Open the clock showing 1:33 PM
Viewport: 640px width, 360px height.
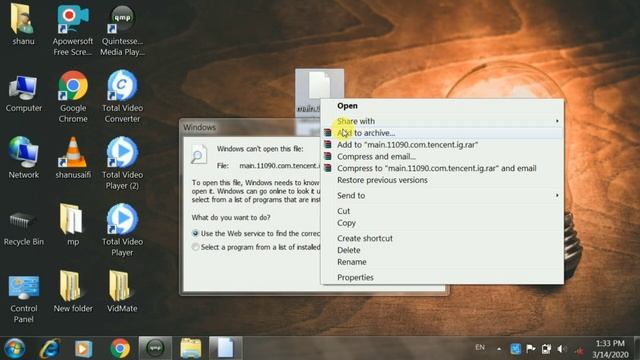click(610, 349)
